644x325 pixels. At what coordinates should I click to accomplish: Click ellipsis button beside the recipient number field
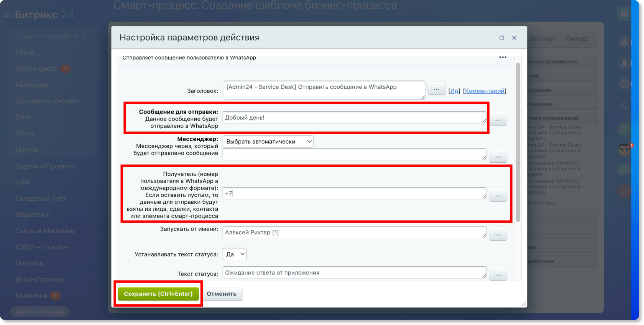498,195
